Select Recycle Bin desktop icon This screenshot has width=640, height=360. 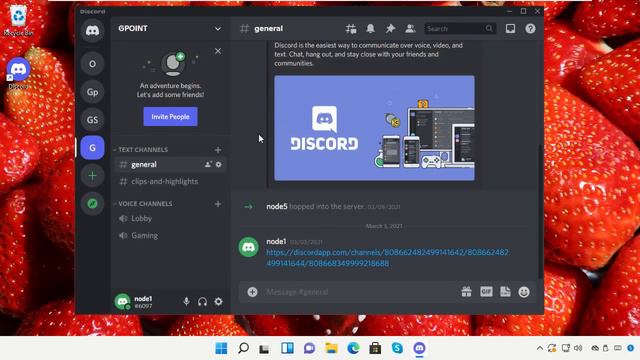[x=18, y=20]
